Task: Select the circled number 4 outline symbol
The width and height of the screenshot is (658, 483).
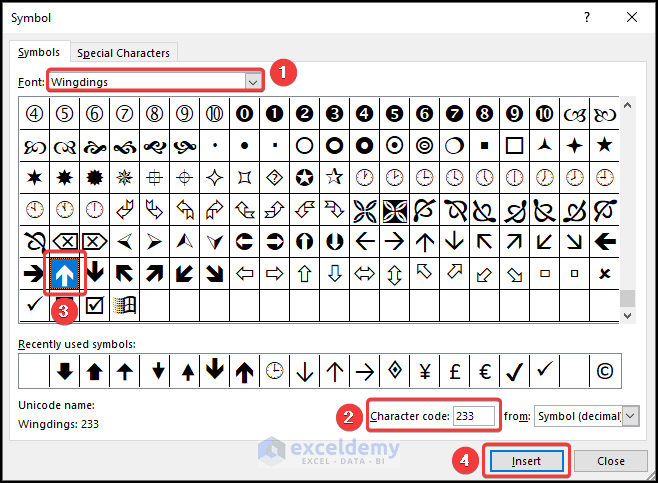Action: [34, 114]
